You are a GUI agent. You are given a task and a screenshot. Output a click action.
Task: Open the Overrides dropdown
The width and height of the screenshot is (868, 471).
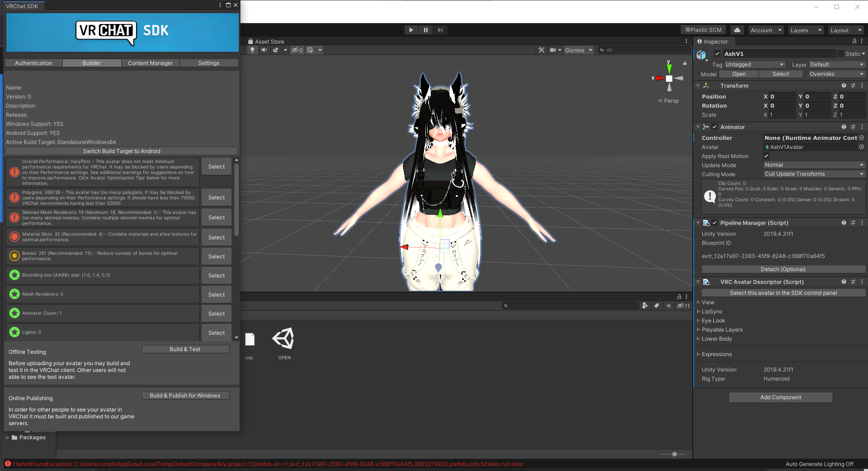pos(836,74)
